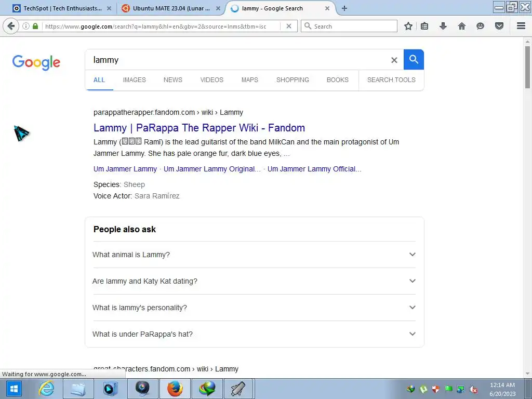Open a new tab with the plus button
Screen dimensions: 532x399
(344, 8)
